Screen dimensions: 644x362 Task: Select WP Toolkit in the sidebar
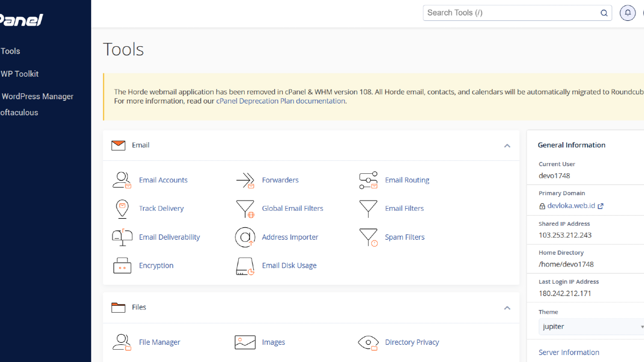20,74
